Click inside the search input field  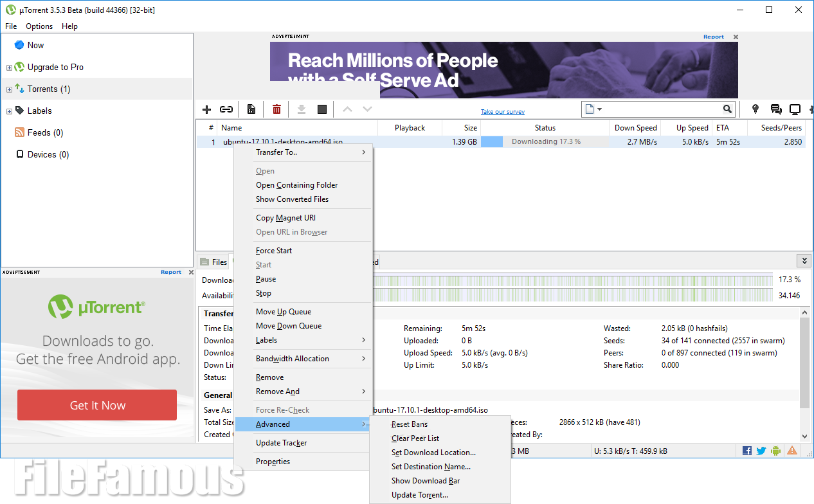[x=662, y=109]
